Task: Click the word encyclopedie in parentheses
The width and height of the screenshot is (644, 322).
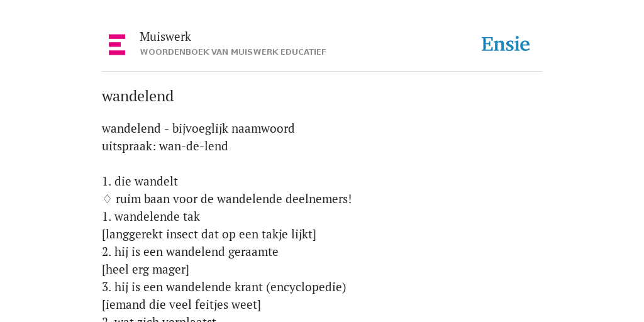Action: [x=306, y=287]
